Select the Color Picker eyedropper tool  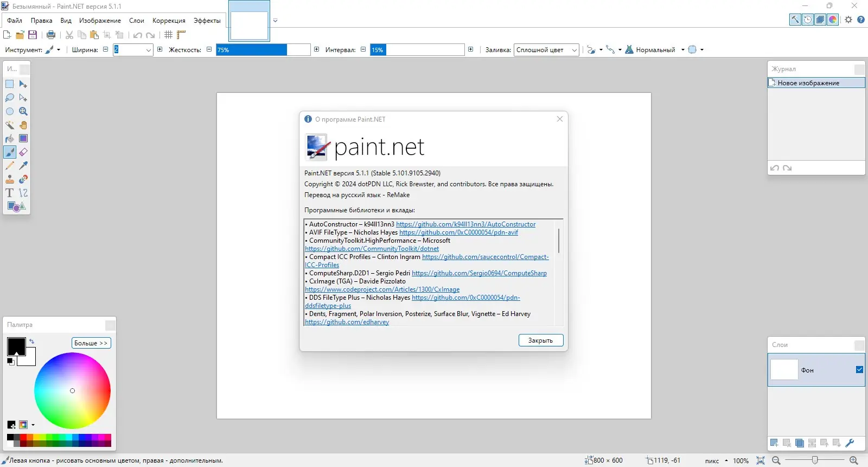coord(23,166)
